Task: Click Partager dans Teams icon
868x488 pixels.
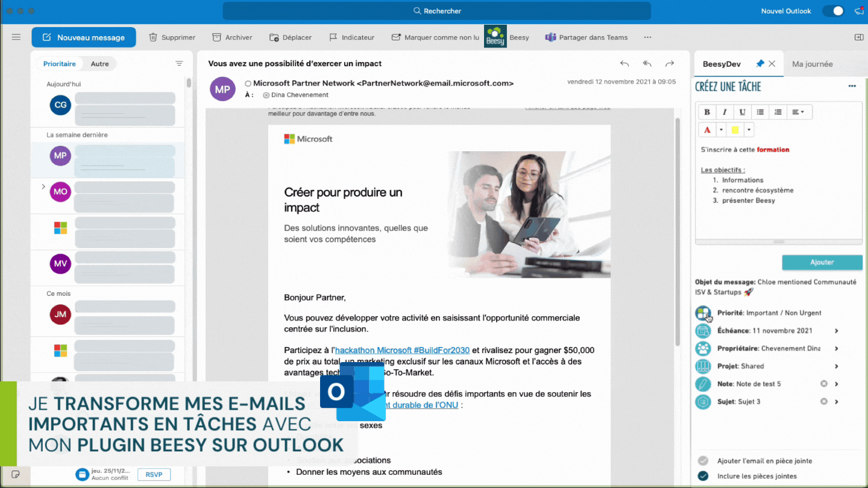Action: click(550, 37)
